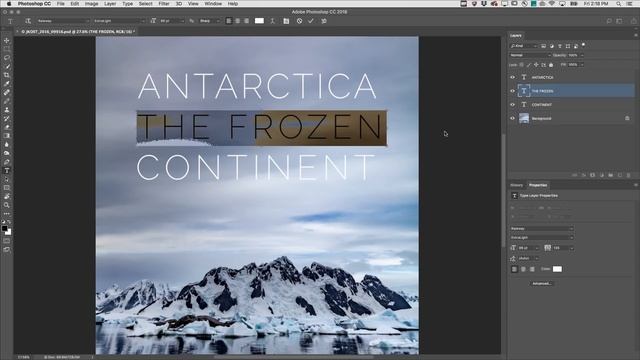Click the lock position icon in Layers
Screen dimensions: 640x360
tap(536, 65)
